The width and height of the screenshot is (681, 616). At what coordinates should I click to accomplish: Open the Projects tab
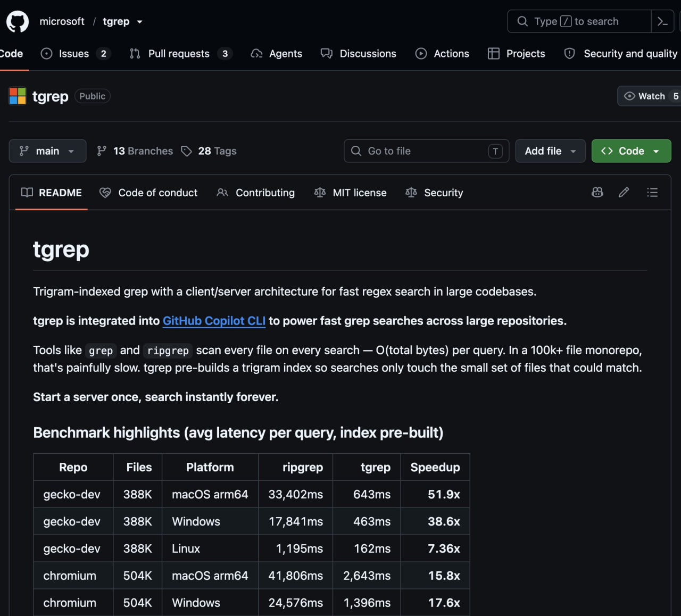(x=517, y=54)
